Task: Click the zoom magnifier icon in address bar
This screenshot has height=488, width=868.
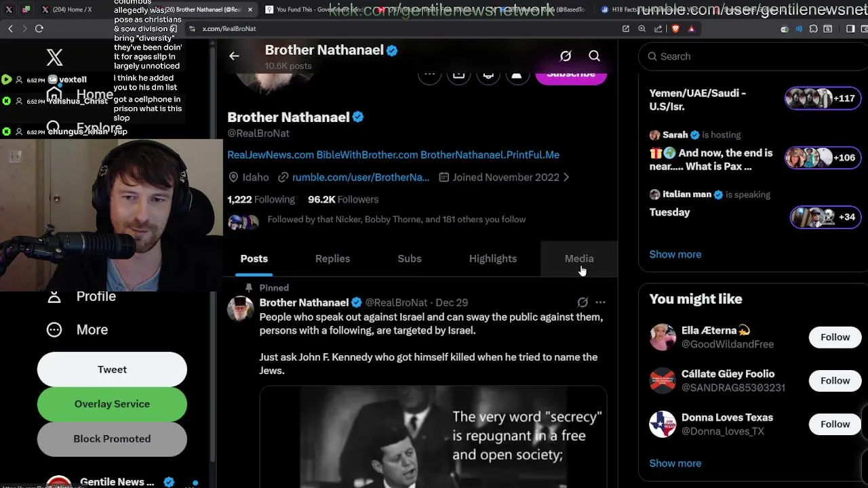Action: tap(642, 28)
